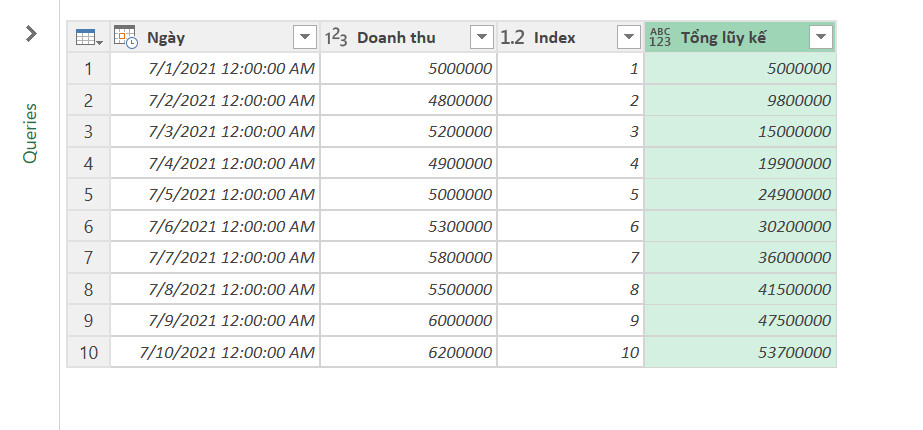
Task: Click cumulative total 53700000
Action: point(741,352)
